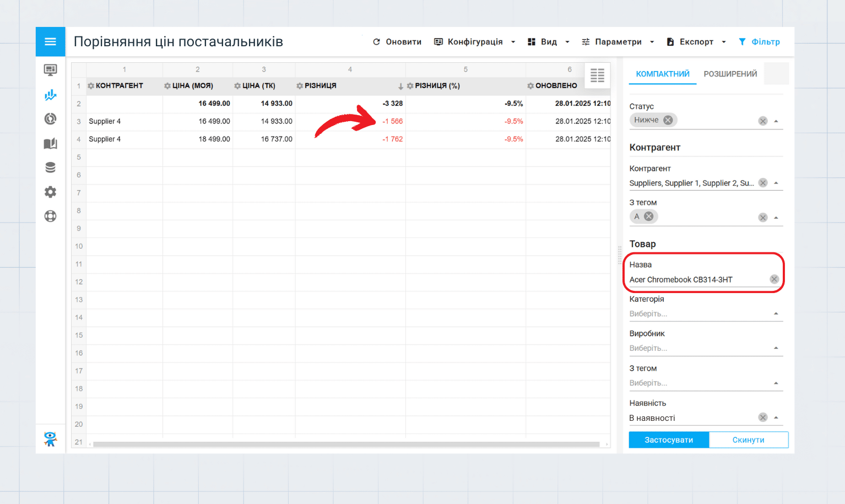This screenshot has height=504, width=845.
Task: Open the monitor dashboard sidebar icon
Action: point(50,70)
